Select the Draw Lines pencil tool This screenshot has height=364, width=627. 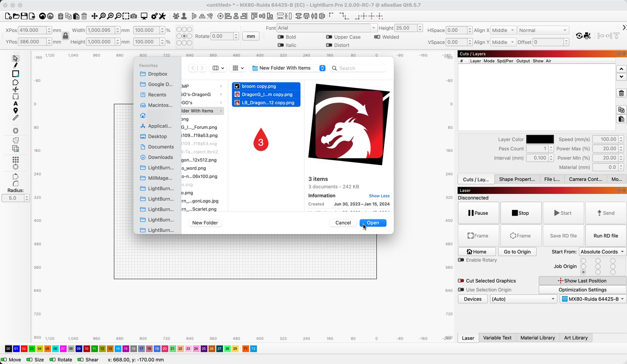click(x=15, y=66)
